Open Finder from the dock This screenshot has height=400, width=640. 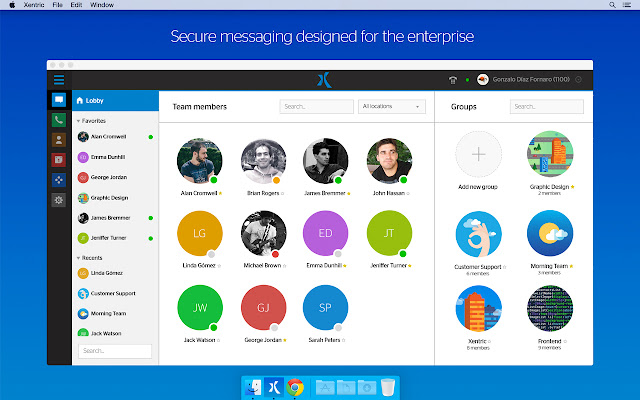click(x=254, y=387)
